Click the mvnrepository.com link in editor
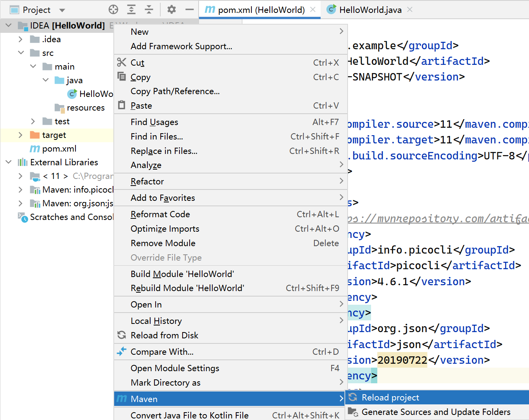 pyautogui.click(x=438, y=218)
